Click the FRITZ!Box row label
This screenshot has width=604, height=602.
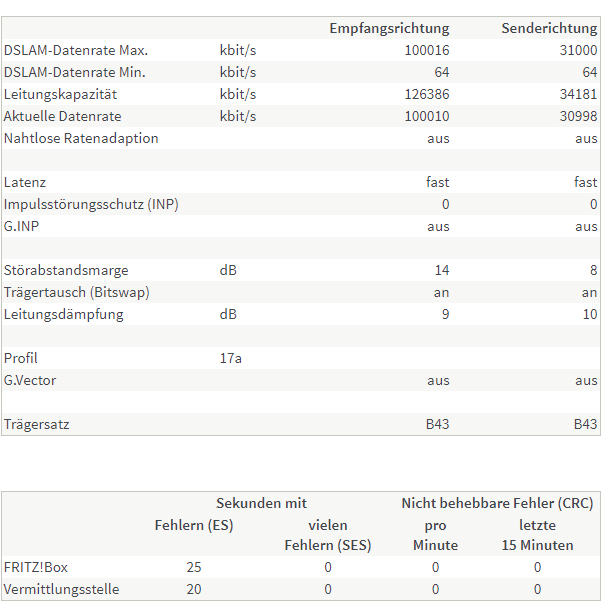point(36,568)
